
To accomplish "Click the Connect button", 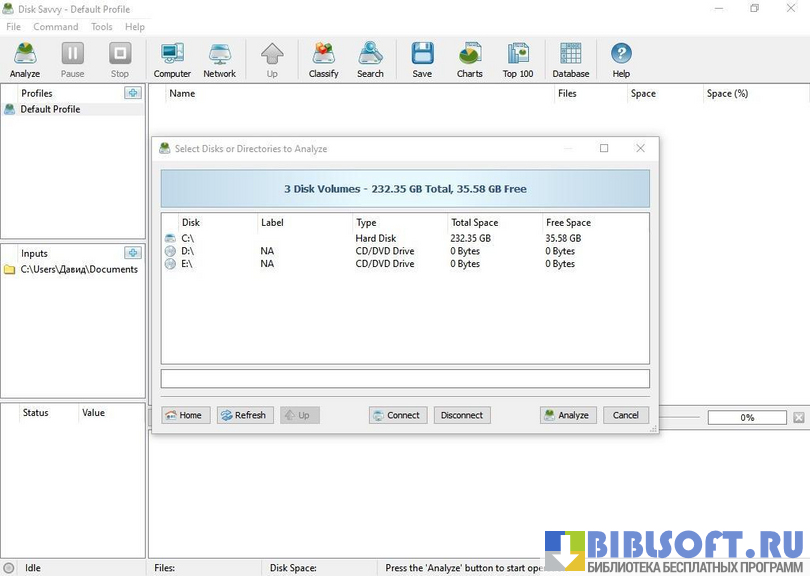I will [x=398, y=415].
